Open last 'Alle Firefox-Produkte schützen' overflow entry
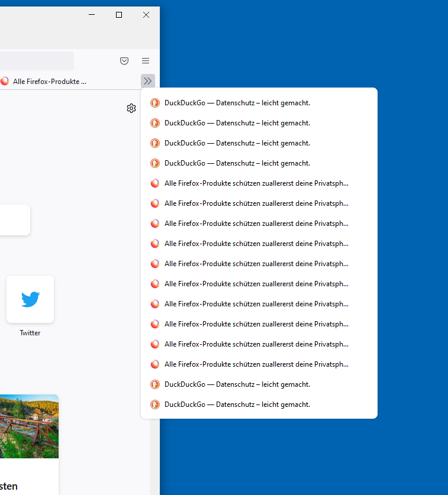This screenshot has width=448, height=495. pyautogui.click(x=259, y=364)
